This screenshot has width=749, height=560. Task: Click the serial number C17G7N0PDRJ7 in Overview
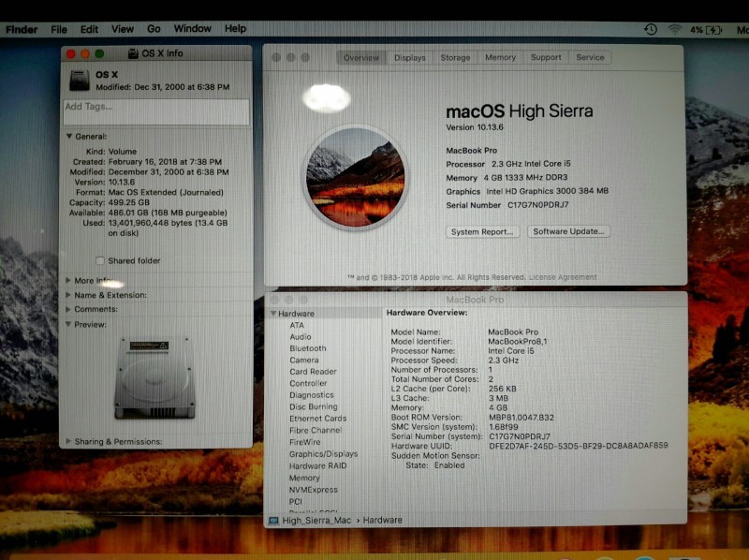[537, 205]
